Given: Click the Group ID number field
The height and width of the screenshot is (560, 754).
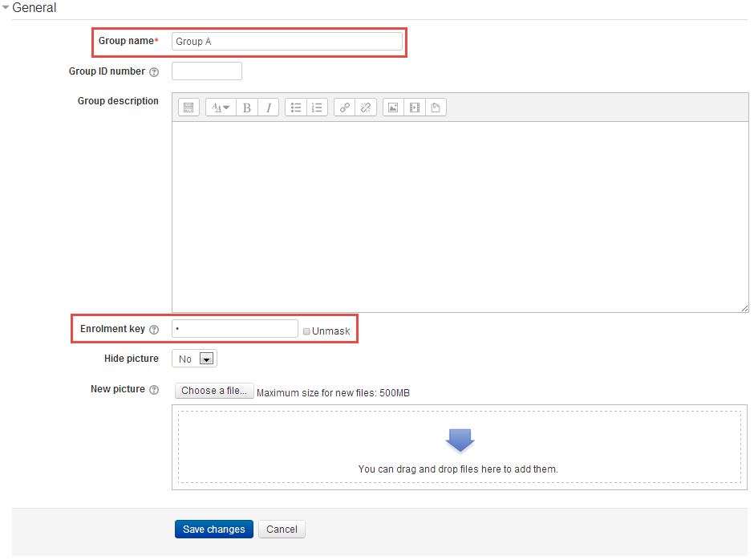Looking at the screenshot, I should click(x=206, y=71).
